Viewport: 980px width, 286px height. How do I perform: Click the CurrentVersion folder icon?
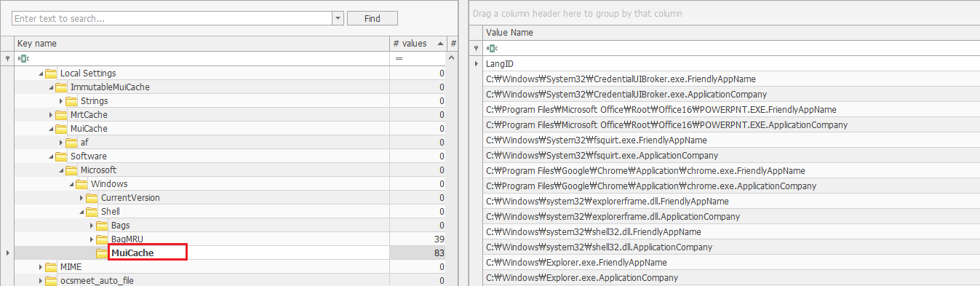[x=92, y=198]
